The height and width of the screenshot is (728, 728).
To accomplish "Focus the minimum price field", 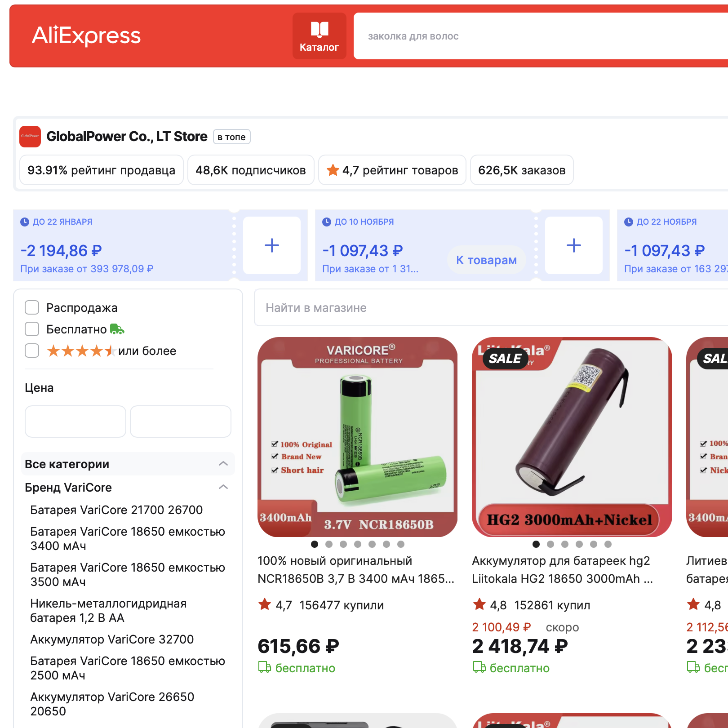I will 75,422.
